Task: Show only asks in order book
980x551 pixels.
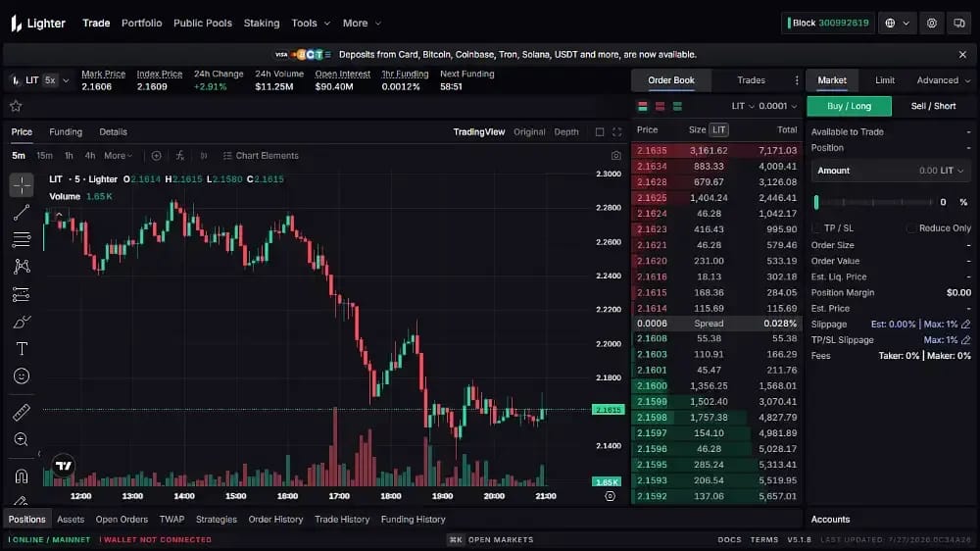Action: (x=660, y=106)
